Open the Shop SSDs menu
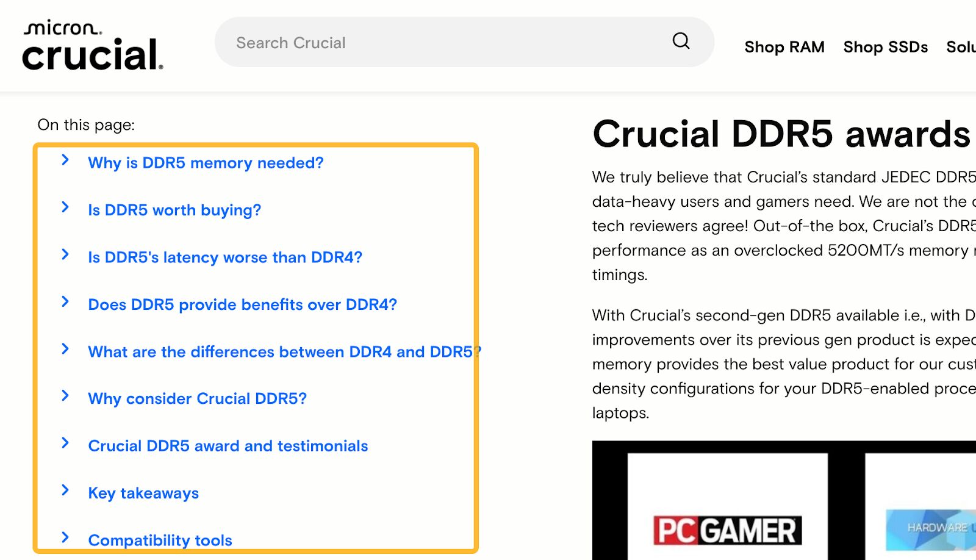Viewport: 976px width, 560px height. [886, 47]
